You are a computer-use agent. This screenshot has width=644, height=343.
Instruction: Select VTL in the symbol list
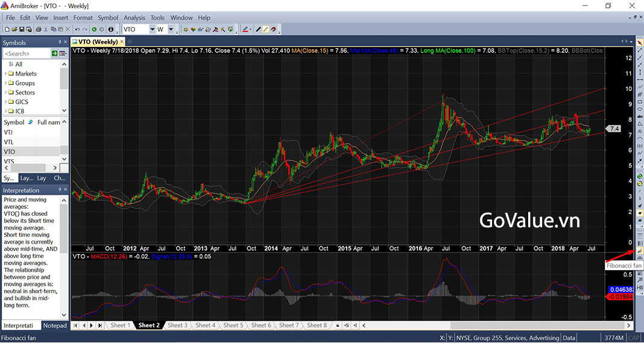click(x=31, y=142)
